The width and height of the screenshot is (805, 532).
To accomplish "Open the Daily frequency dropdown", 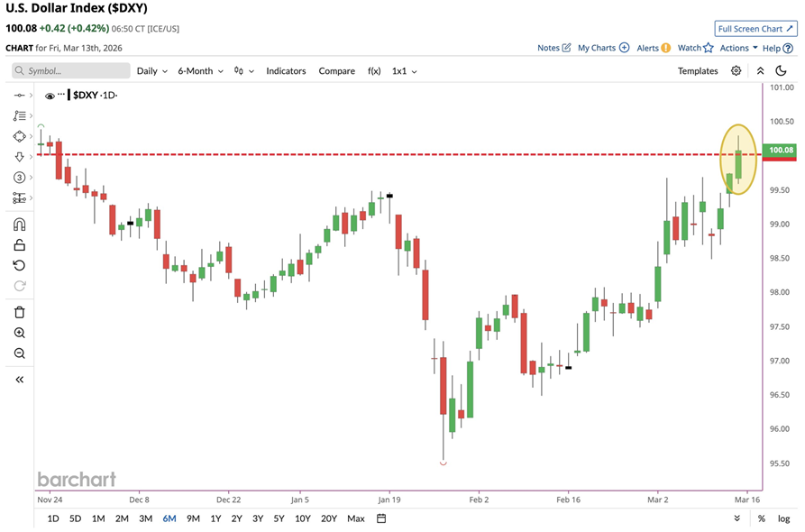I will [149, 70].
